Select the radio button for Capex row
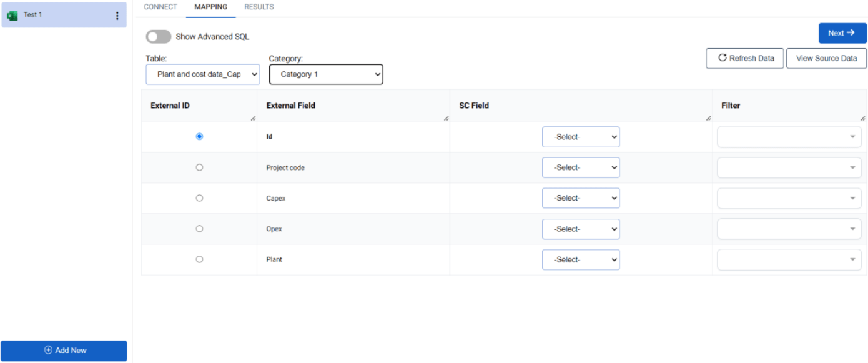Screen dimensions: 868x363 199,197
